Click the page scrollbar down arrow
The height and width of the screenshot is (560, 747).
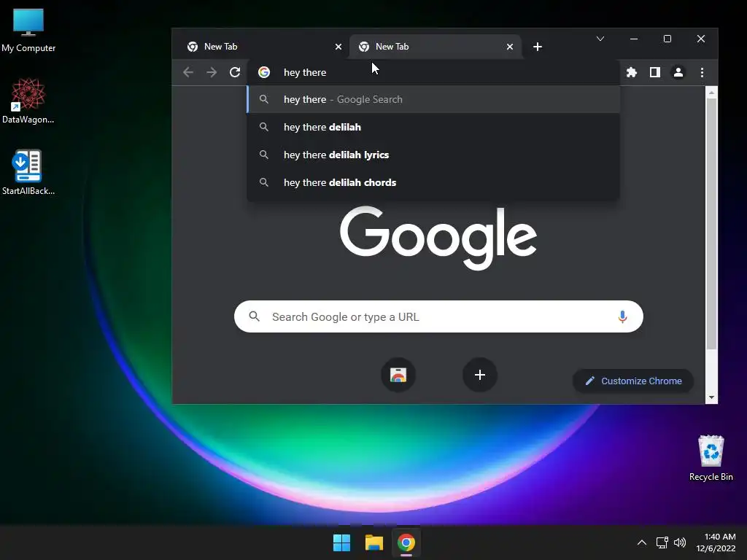click(711, 397)
